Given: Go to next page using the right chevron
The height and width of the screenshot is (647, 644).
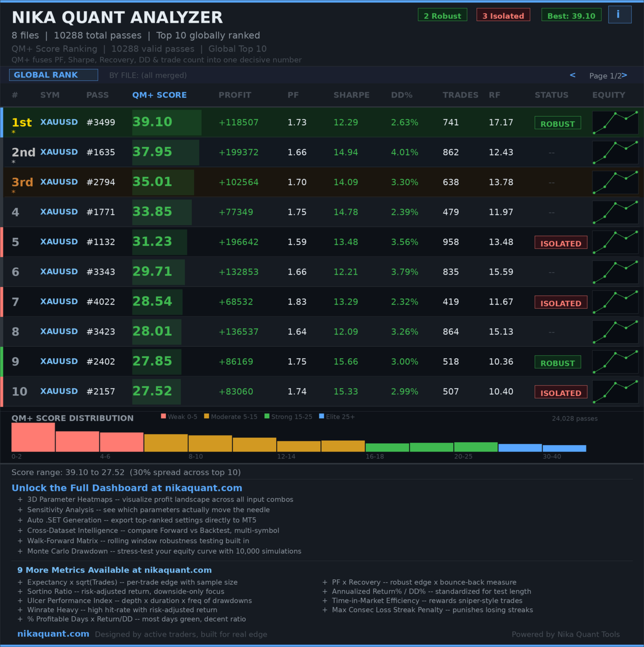Looking at the screenshot, I should click(x=625, y=75).
